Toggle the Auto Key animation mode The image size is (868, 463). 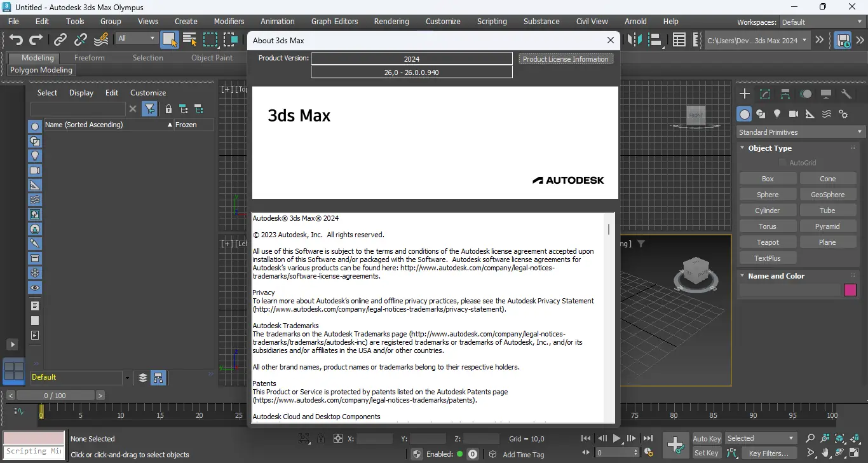[707, 439]
